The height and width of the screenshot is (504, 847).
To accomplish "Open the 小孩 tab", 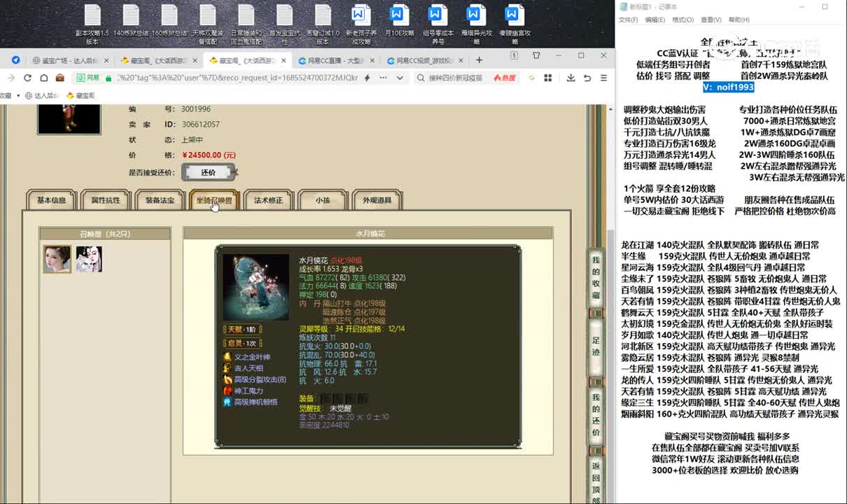I will (323, 200).
